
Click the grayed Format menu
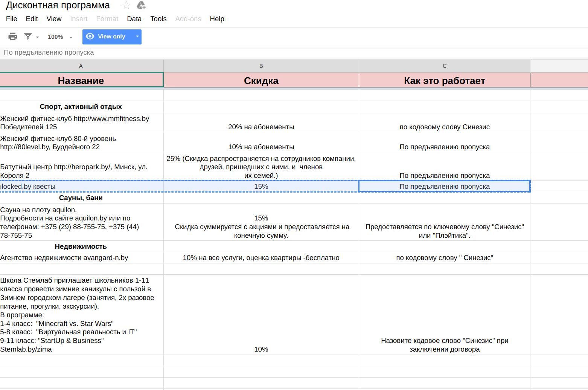tap(107, 19)
